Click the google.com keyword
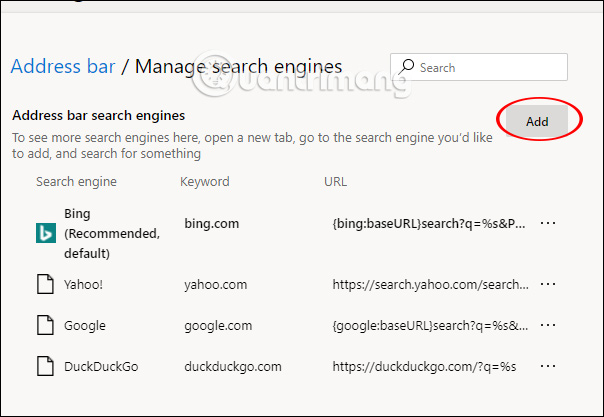The height and width of the screenshot is (417, 604). click(218, 326)
